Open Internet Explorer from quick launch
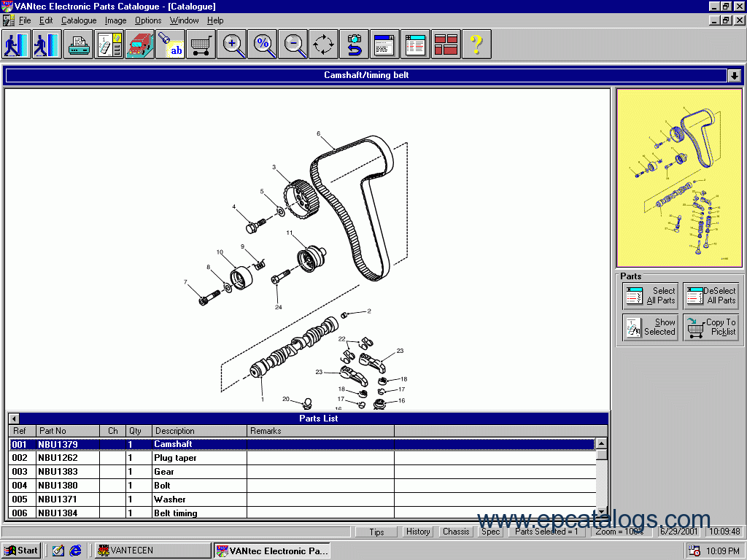 tap(75, 551)
